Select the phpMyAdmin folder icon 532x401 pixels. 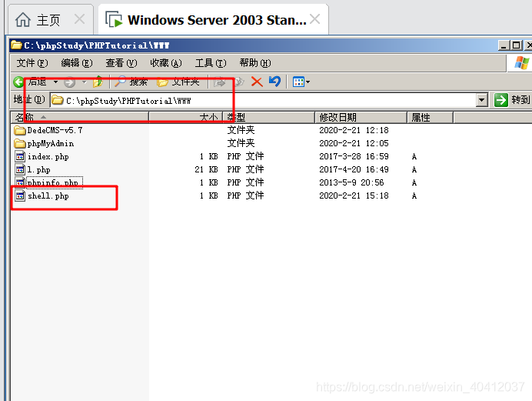click(20, 144)
